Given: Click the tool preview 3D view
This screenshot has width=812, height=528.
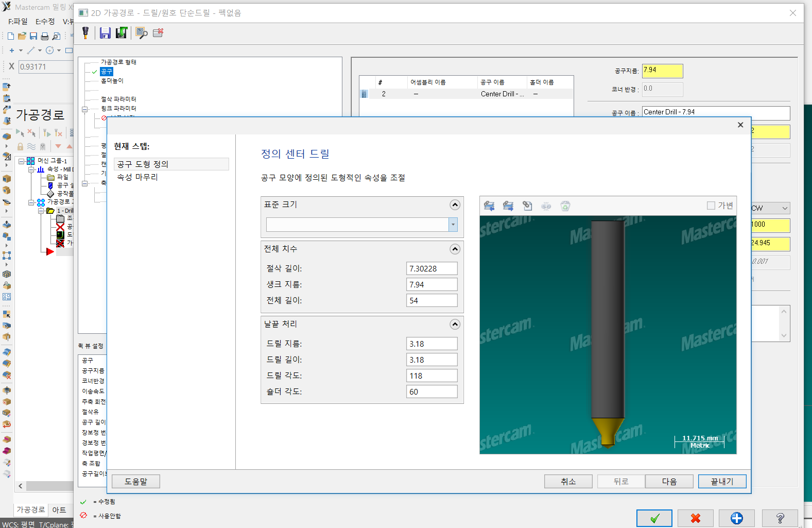Looking at the screenshot, I should coord(608,335).
